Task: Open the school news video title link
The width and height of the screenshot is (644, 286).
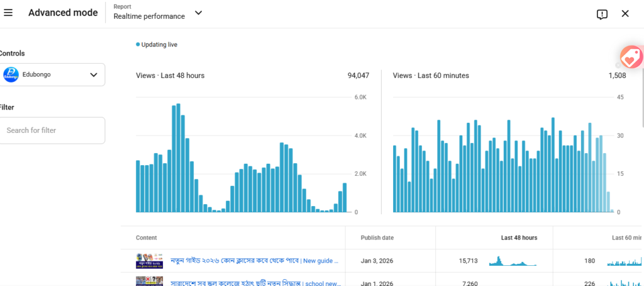Action: coord(255,283)
